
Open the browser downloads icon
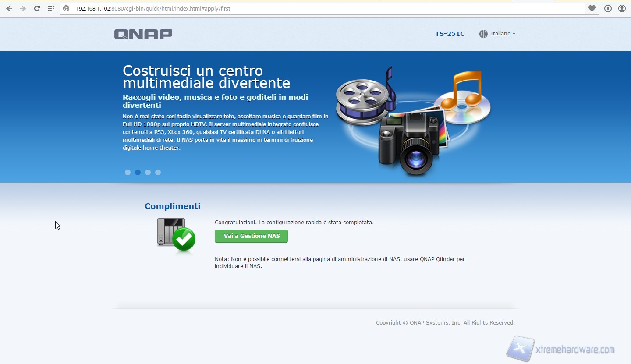[x=608, y=8]
